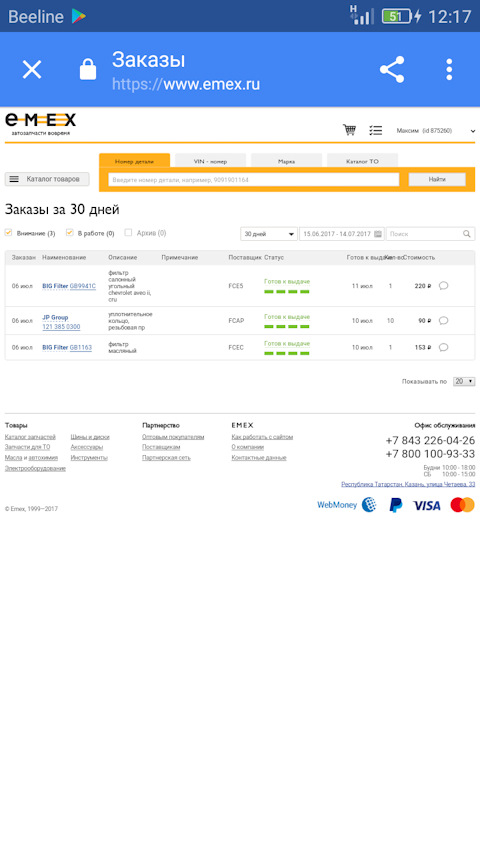Image resolution: width=480 pixels, height=854 pixels.
Task: Click the Найти search button
Action: [437, 179]
